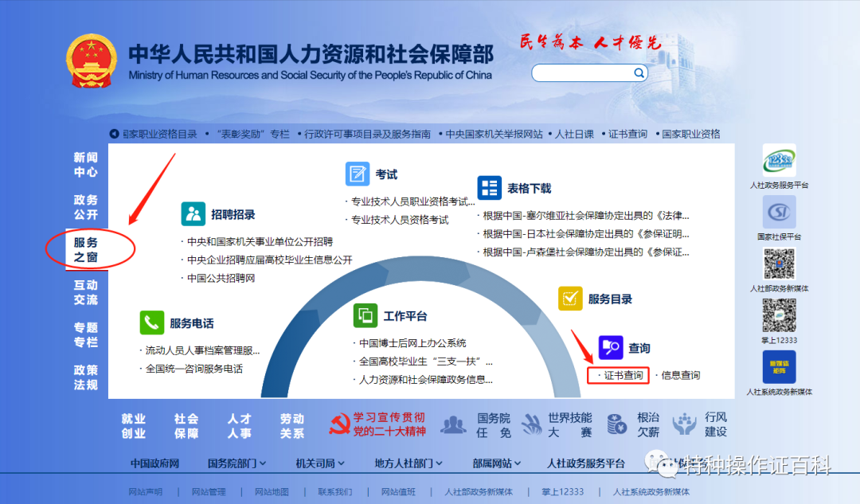This screenshot has height=504, width=860.
Task: Expand the 部属网站 dropdown
Action: coord(496,463)
